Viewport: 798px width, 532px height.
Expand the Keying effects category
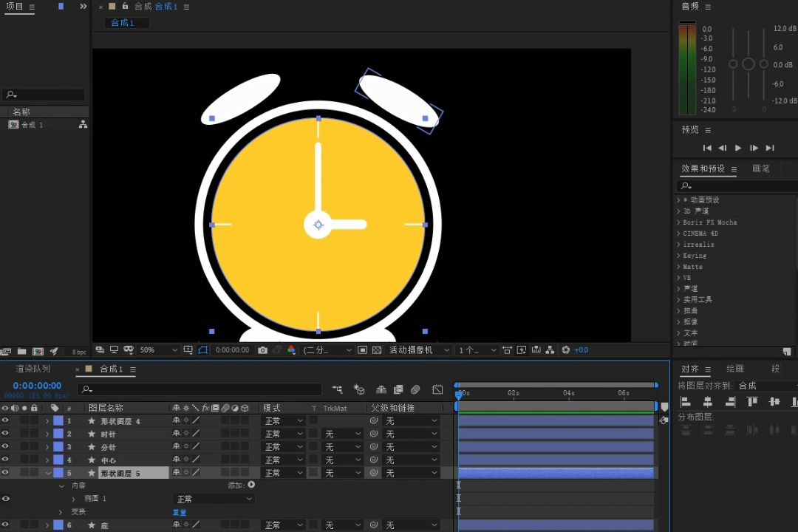678,256
